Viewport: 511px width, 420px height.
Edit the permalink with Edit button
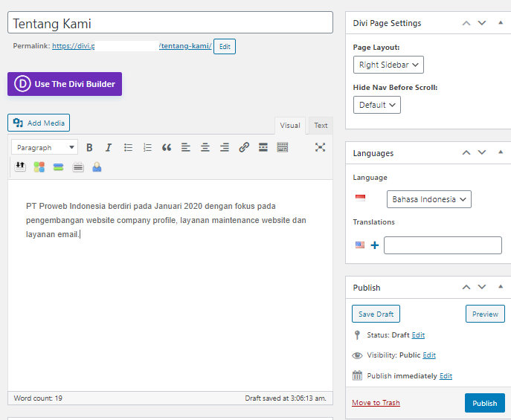click(x=225, y=46)
